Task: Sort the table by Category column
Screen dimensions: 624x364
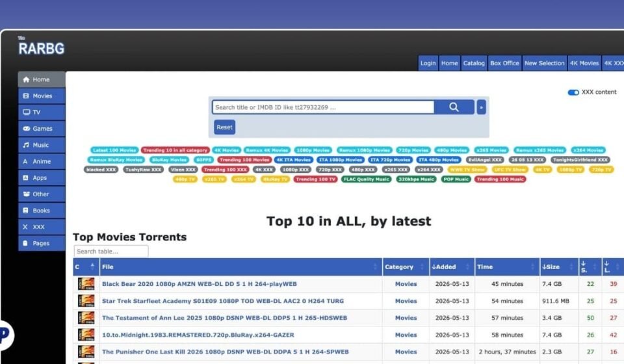Action: point(406,266)
